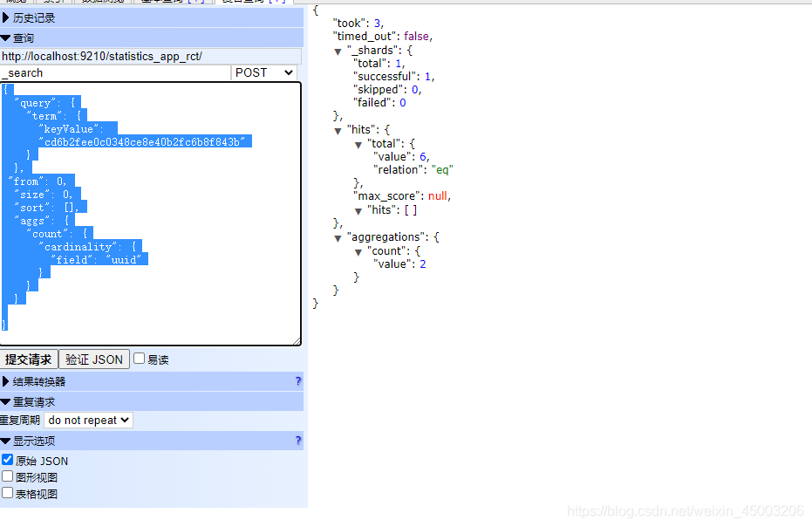Collapse the "total" node under hits
This screenshot has width=812, height=527.
(358, 145)
